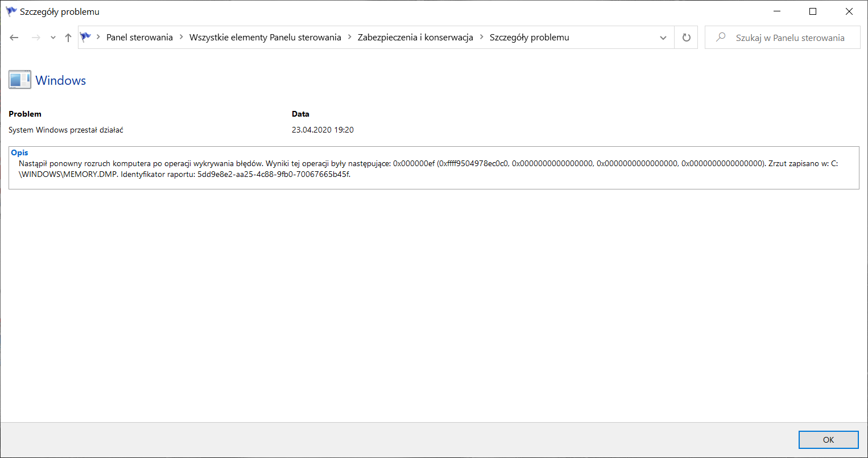Open address bar history dropdown
This screenshot has width=868, height=458.
point(663,38)
